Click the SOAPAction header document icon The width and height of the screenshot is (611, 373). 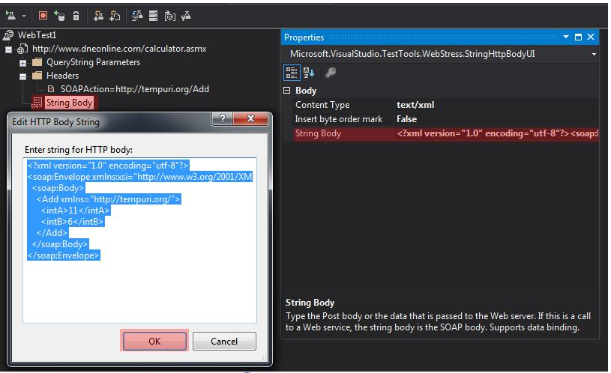point(51,89)
